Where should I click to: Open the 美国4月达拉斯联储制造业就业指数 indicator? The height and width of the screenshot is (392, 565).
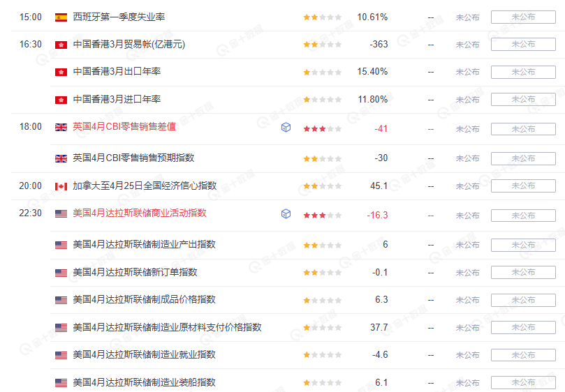click(144, 354)
